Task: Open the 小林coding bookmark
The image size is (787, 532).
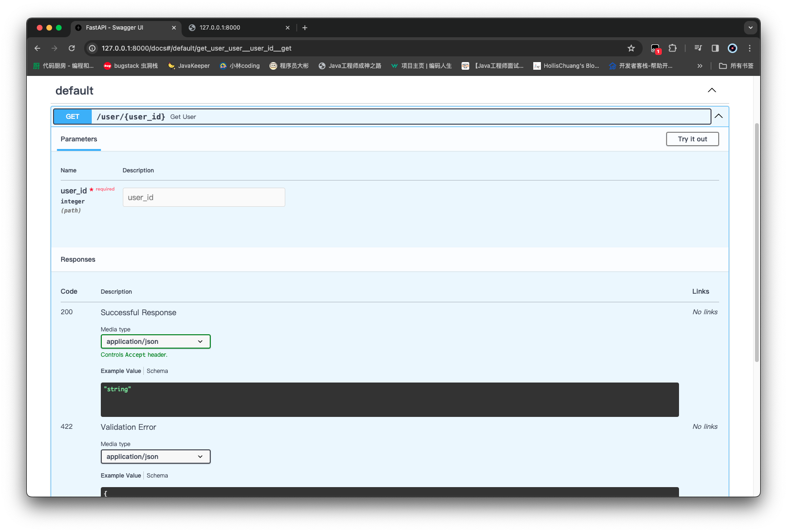Action: [240, 66]
